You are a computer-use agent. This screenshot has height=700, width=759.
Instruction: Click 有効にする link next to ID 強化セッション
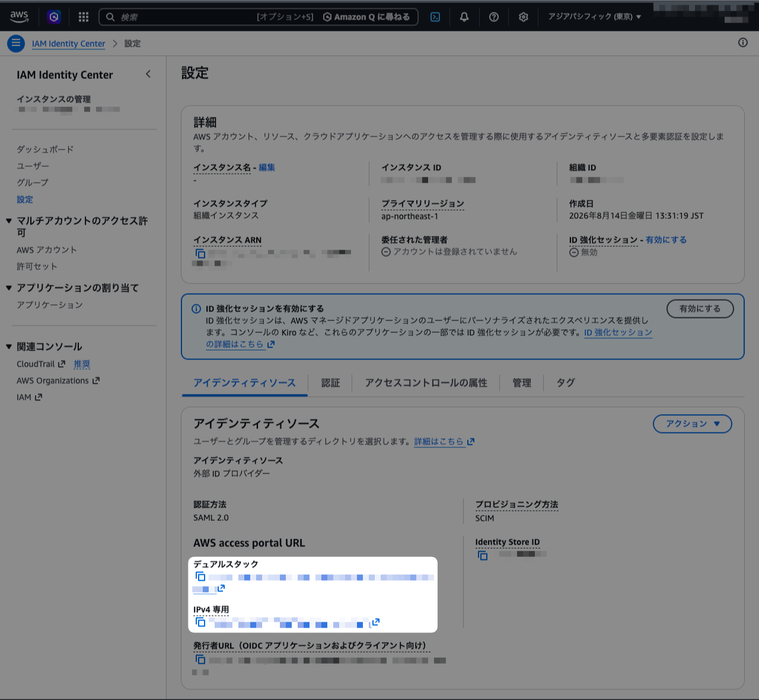point(666,240)
